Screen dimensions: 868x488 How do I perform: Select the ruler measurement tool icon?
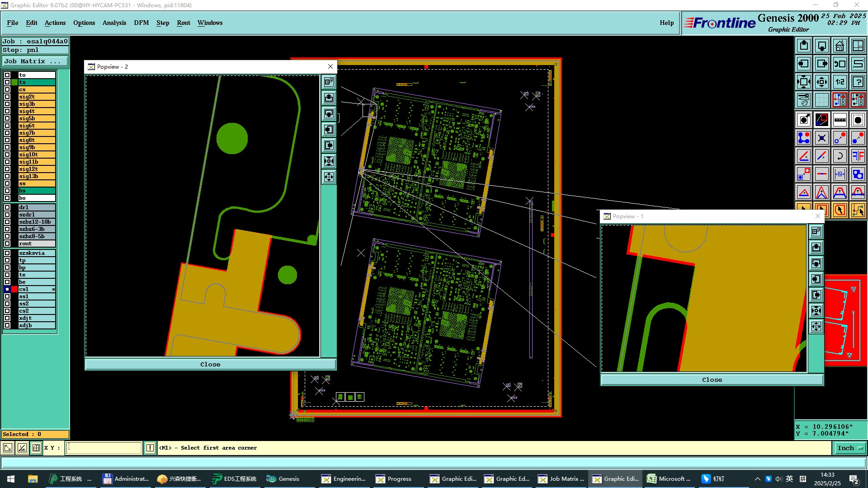(840, 120)
